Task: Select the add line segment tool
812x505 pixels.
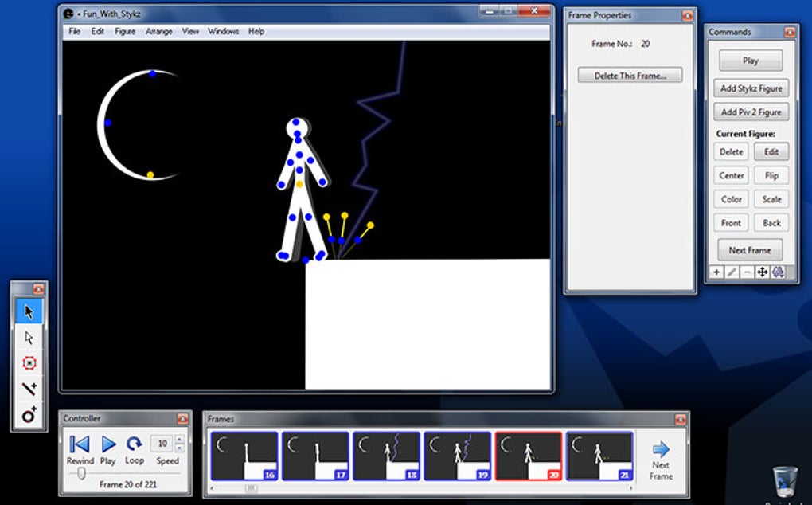Action: point(29,389)
